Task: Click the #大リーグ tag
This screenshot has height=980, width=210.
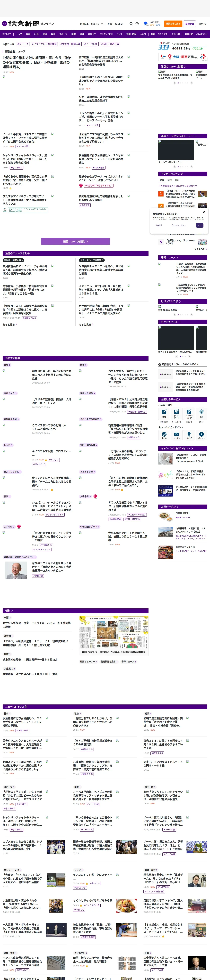Action: (23, 44)
